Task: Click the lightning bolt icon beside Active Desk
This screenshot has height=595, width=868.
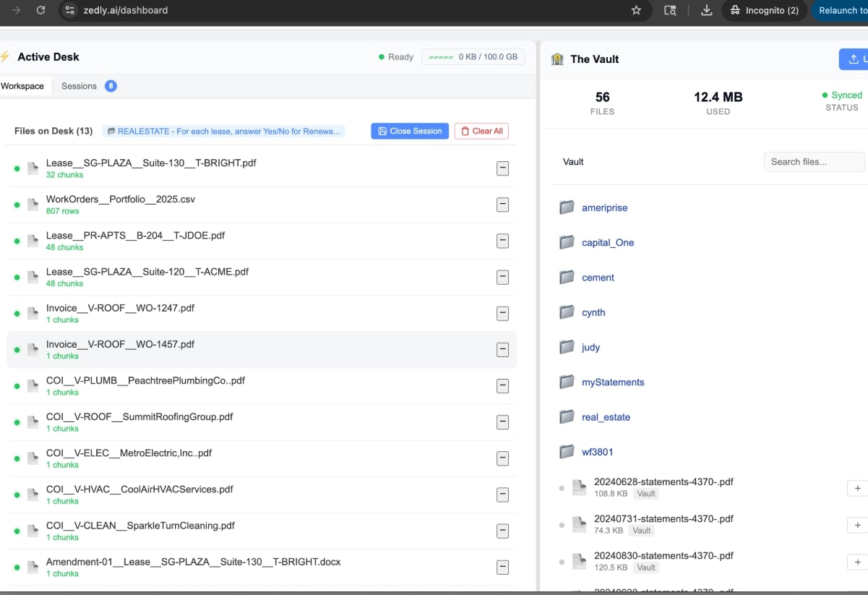Action: tap(6, 56)
